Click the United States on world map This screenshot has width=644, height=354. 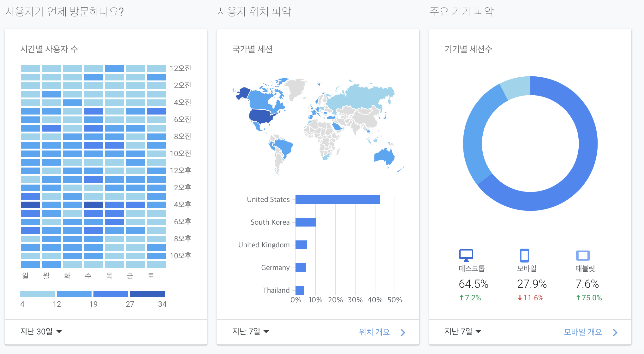[261, 116]
